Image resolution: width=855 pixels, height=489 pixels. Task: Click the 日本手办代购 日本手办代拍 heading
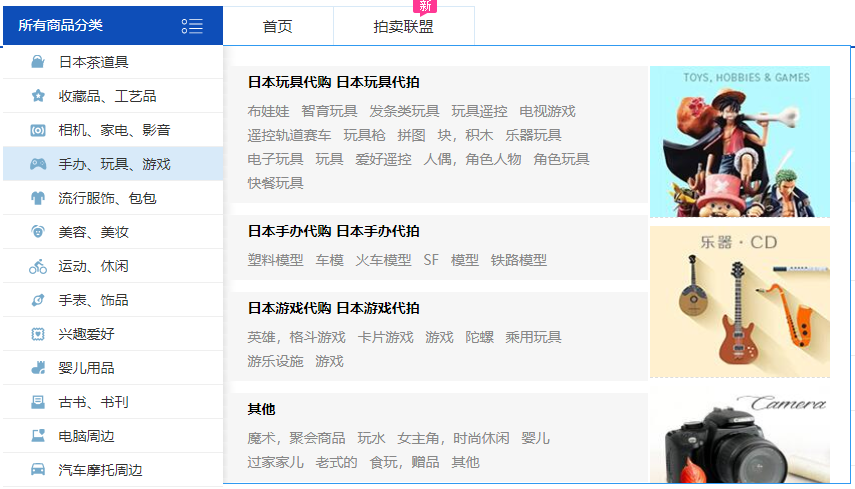(x=333, y=231)
